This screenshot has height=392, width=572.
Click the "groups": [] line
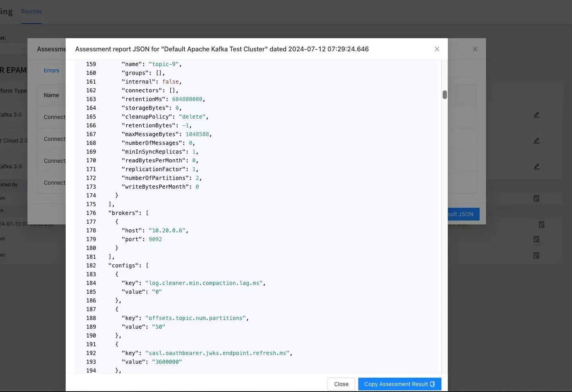click(143, 73)
